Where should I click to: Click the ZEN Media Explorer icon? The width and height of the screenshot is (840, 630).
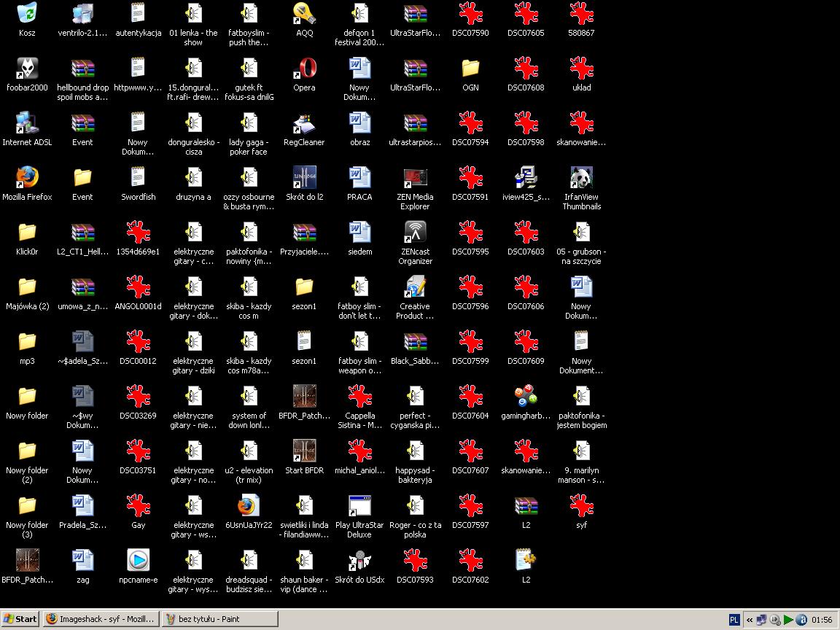coord(415,178)
